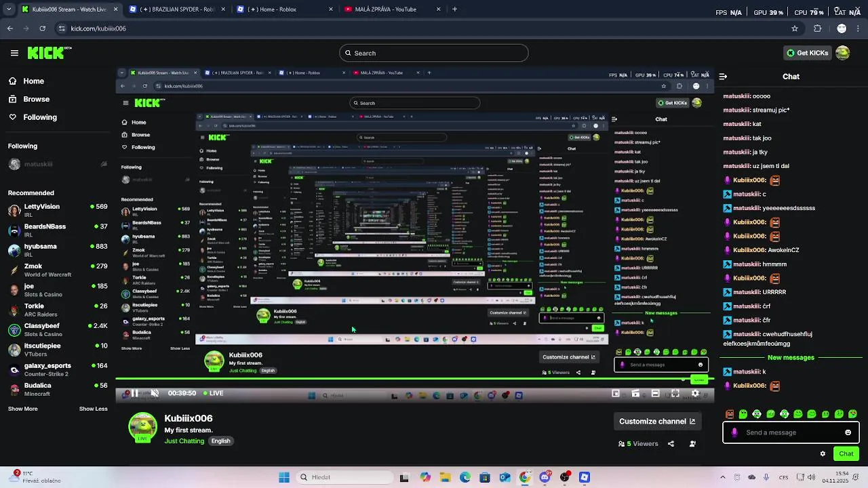
Task: Click the purple microphone chat identity icon
Action: (734, 432)
